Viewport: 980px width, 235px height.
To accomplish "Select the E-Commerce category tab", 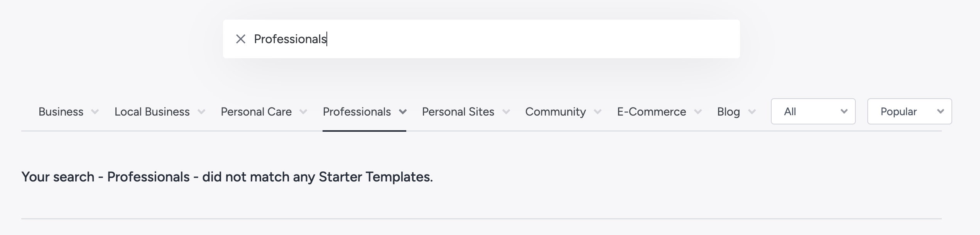I will 652,112.
